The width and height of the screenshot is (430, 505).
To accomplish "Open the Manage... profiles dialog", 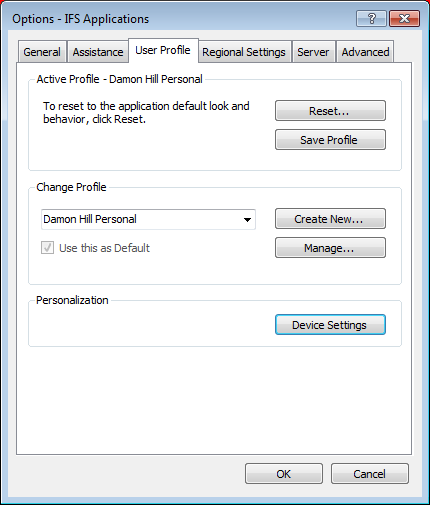I will click(330, 248).
